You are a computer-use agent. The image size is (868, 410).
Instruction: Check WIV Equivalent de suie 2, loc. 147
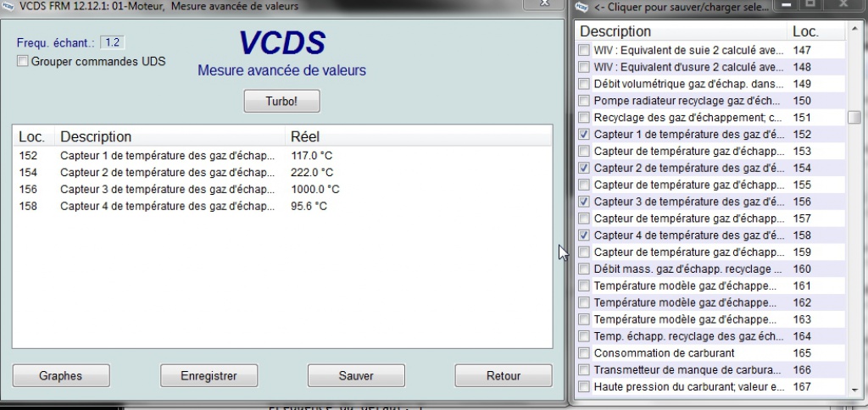(x=584, y=50)
